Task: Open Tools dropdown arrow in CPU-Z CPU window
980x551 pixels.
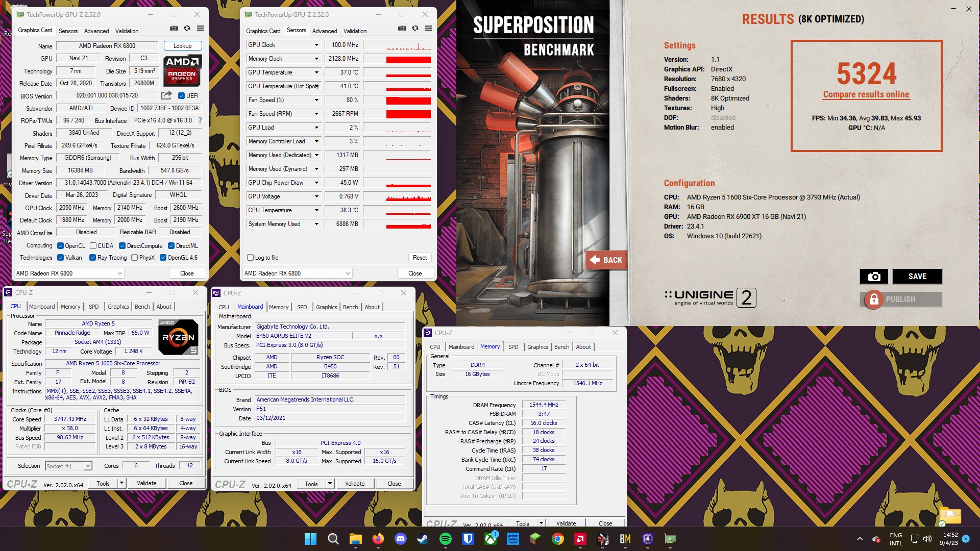Action: pos(121,483)
